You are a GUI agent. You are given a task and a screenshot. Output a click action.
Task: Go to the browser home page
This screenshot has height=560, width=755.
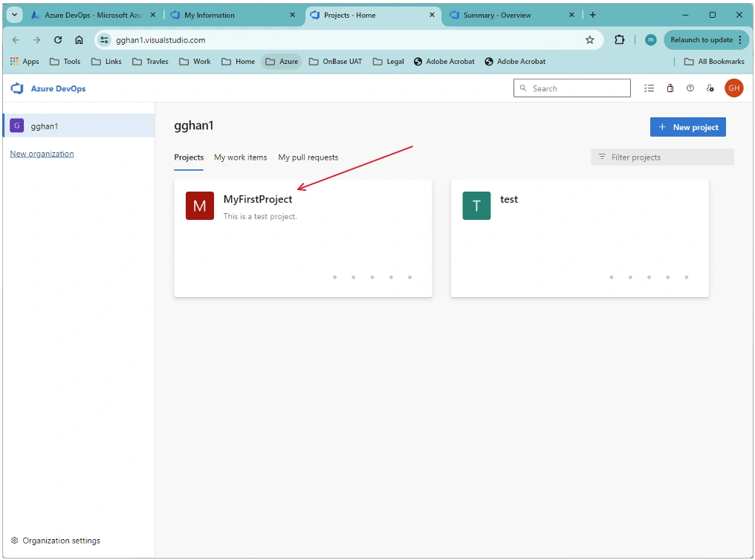(79, 40)
